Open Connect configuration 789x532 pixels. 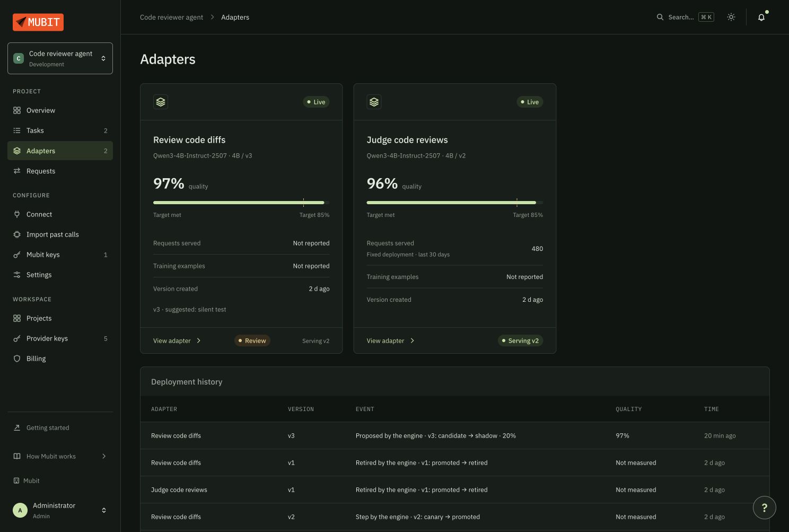click(60, 214)
